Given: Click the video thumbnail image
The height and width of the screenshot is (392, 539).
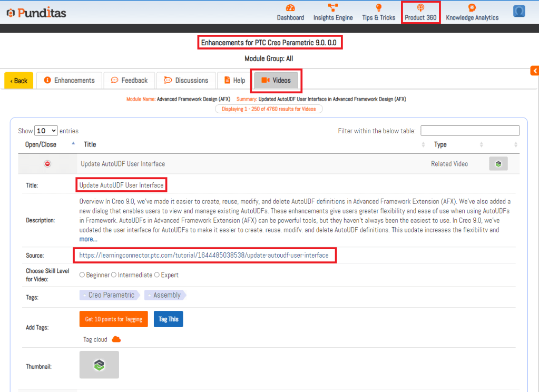Looking at the screenshot, I should 99,365.
